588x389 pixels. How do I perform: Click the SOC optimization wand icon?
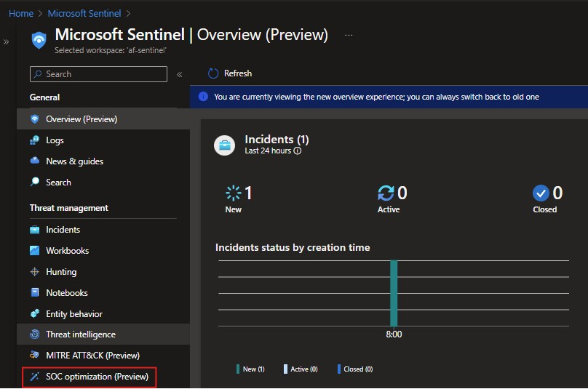point(34,376)
